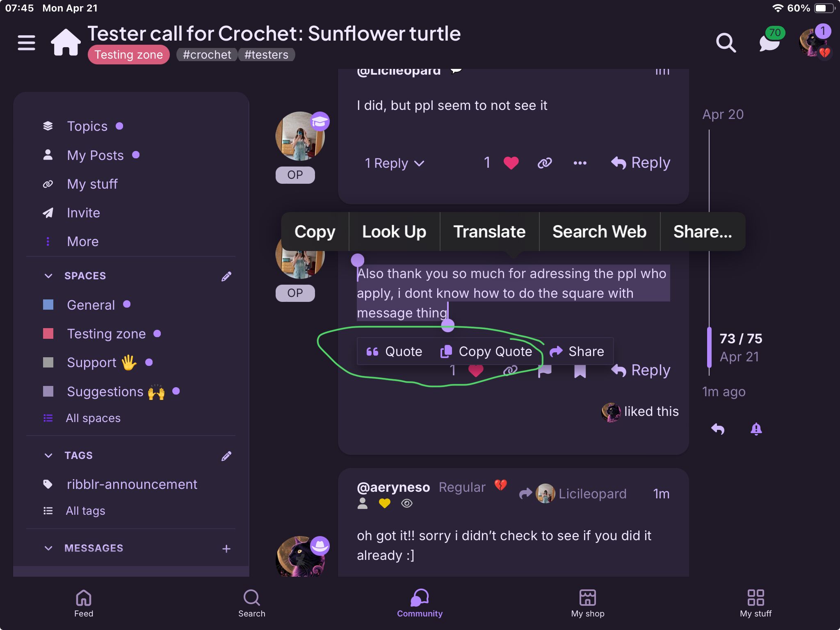Toggle bookmark on the highlighted post
This screenshot has width=840, height=630.
click(x=580, y=372)
